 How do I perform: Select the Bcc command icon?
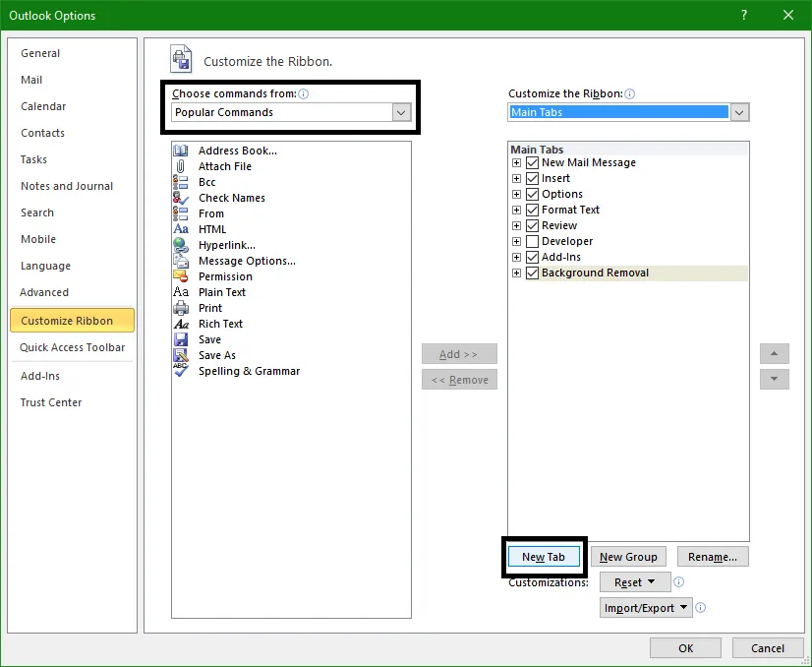pos(180,182)
